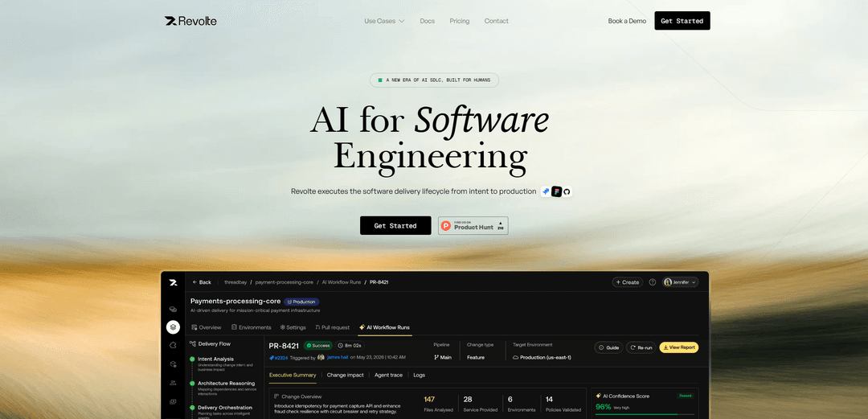Click James Hall's avatar
Viewport: 868px width, 419px height.
321,358
